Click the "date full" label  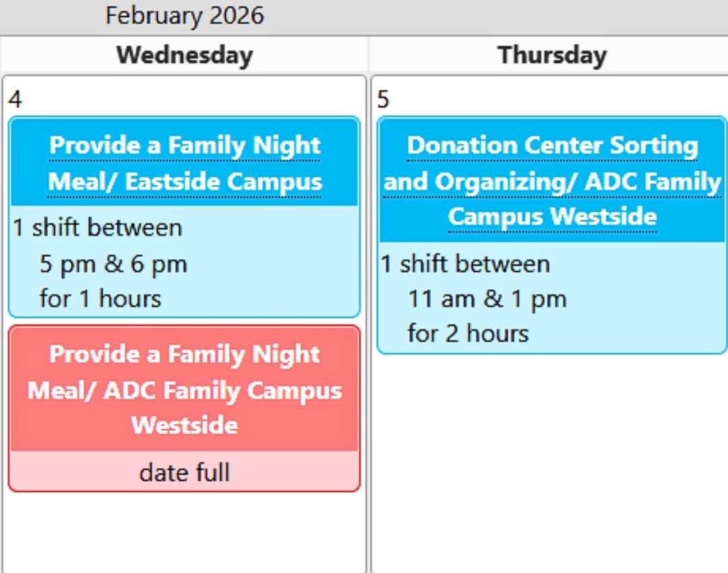pos(185,473)
